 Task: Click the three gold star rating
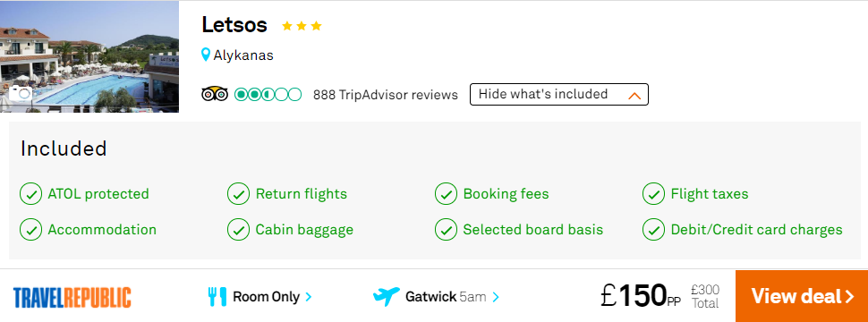[x=302, y=25]
